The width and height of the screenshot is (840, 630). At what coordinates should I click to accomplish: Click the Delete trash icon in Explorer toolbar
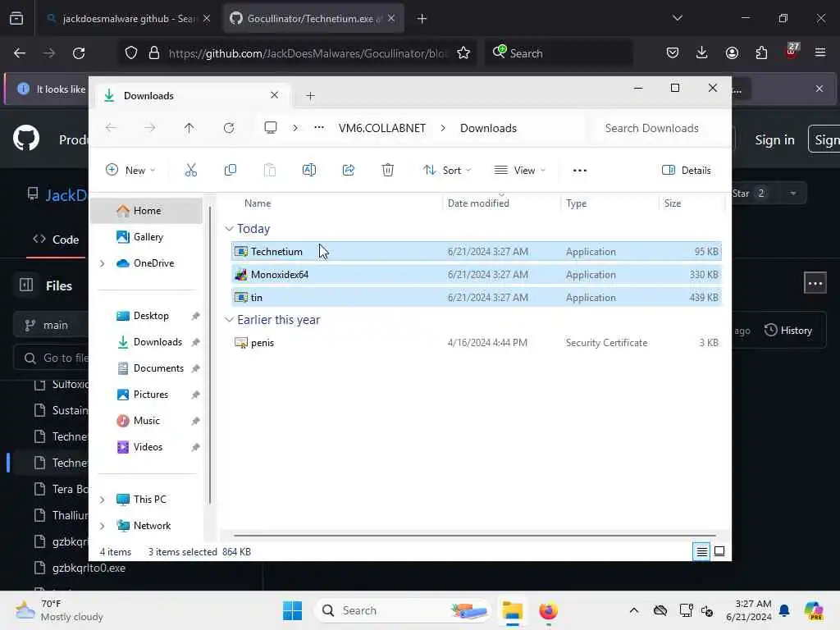coord(388,171)
